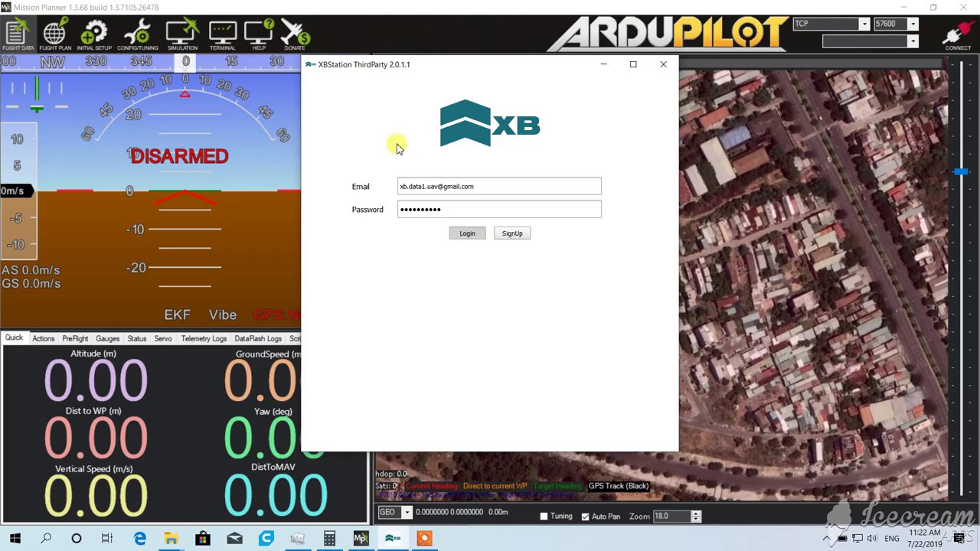
Task: Select the Servo tab
Action: point(163,338)
